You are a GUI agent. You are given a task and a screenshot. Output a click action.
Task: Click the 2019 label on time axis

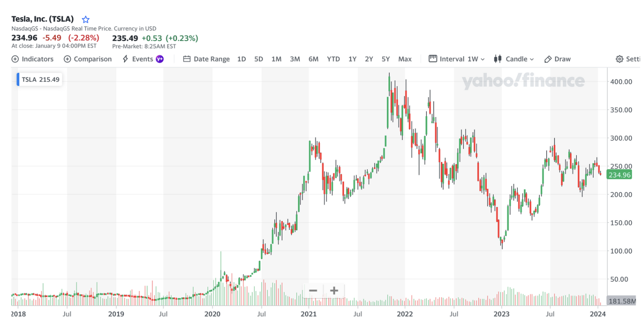pos(116,314)
